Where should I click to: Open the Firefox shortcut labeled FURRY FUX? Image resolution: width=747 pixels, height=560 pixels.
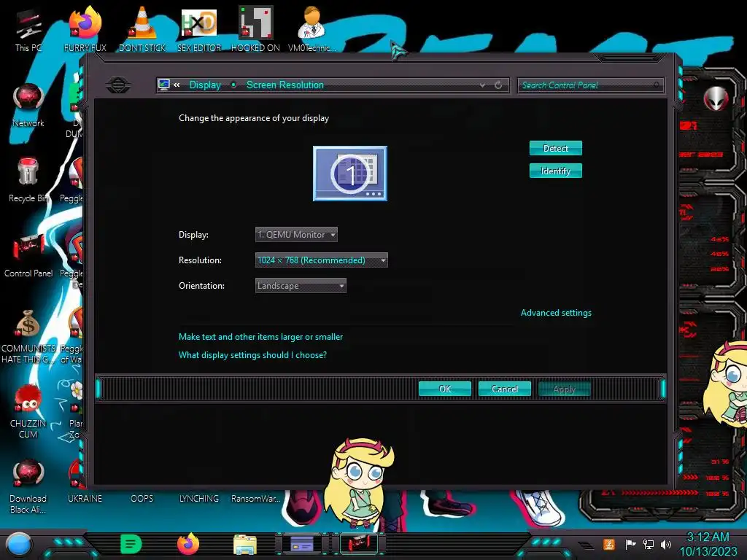(85, 28)
